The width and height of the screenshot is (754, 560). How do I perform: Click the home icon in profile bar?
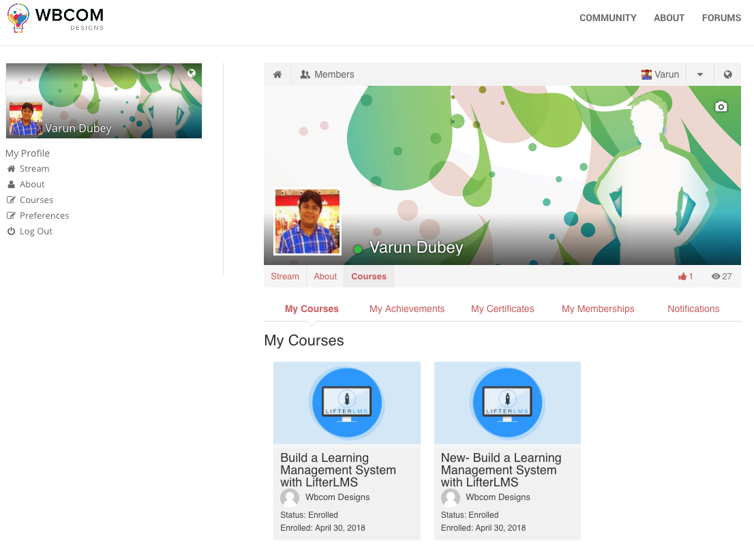tap(277, 74)
